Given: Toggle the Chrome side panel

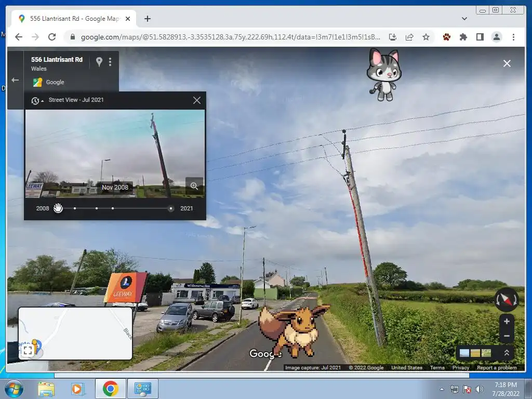Looking at the screenshot, I should (x=480, y=37).
